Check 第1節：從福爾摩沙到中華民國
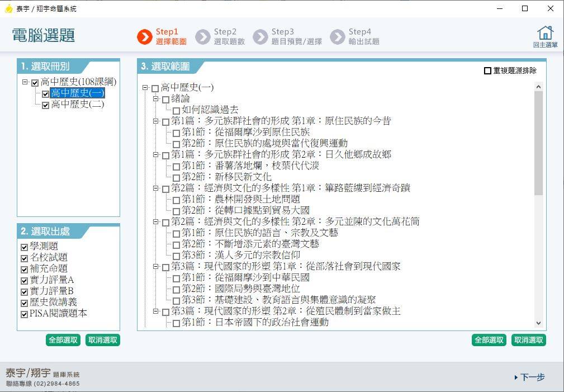 176,278
